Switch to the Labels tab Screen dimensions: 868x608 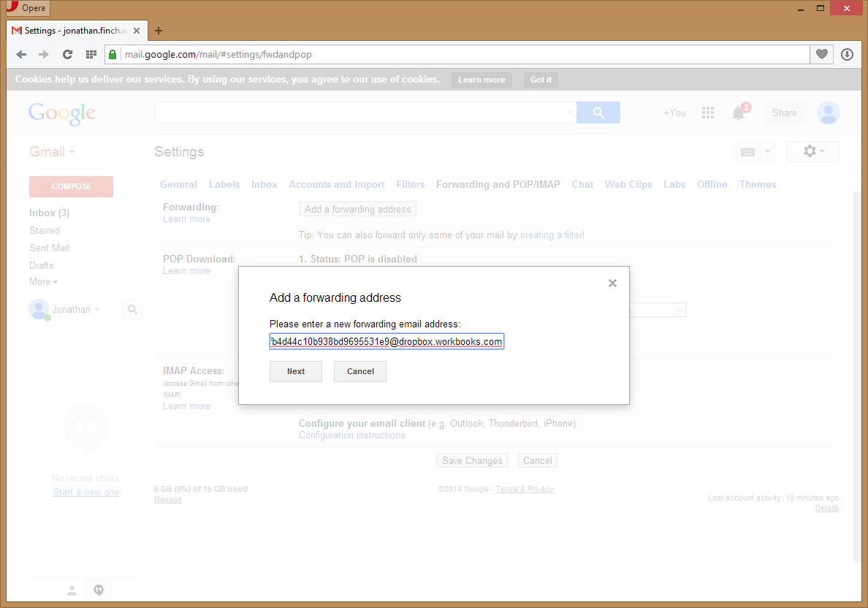224,184
